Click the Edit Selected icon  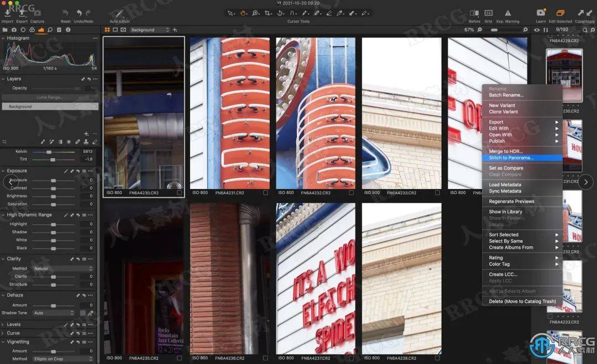pyautogui.click(x=560, y=13)
